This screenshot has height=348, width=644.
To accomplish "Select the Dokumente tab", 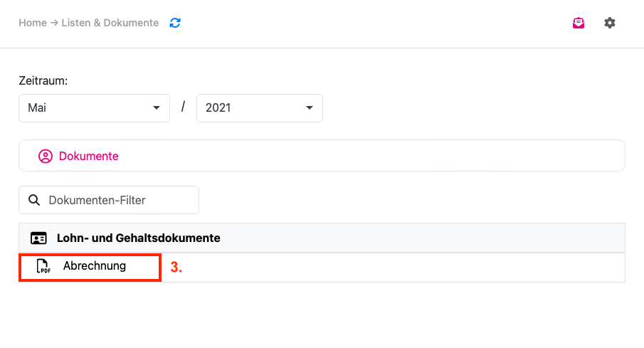I will click(322, 156).
